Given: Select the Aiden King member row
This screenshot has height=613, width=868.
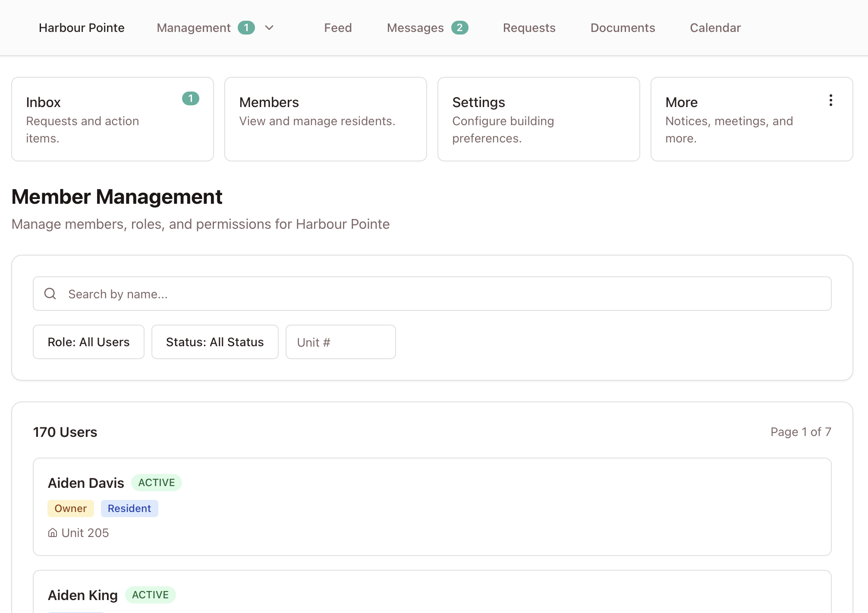Looking at the screenshot, I should coord(431,595).
